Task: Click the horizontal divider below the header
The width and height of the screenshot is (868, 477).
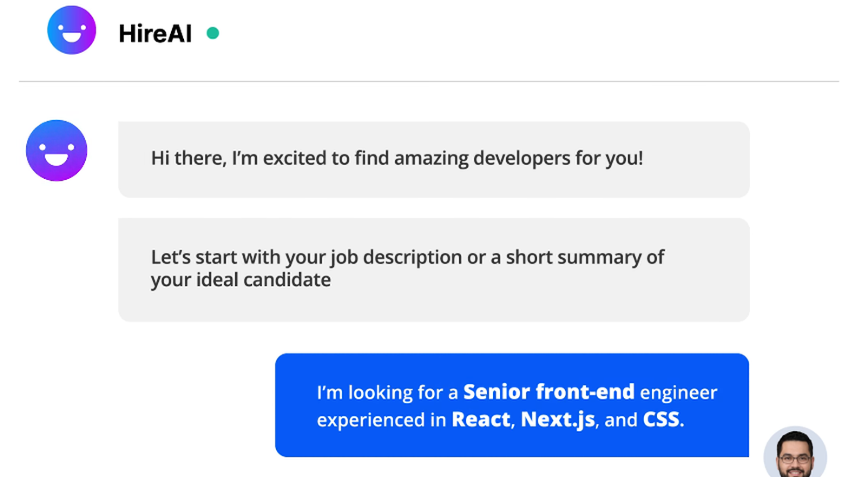Action: click(429, 82)
